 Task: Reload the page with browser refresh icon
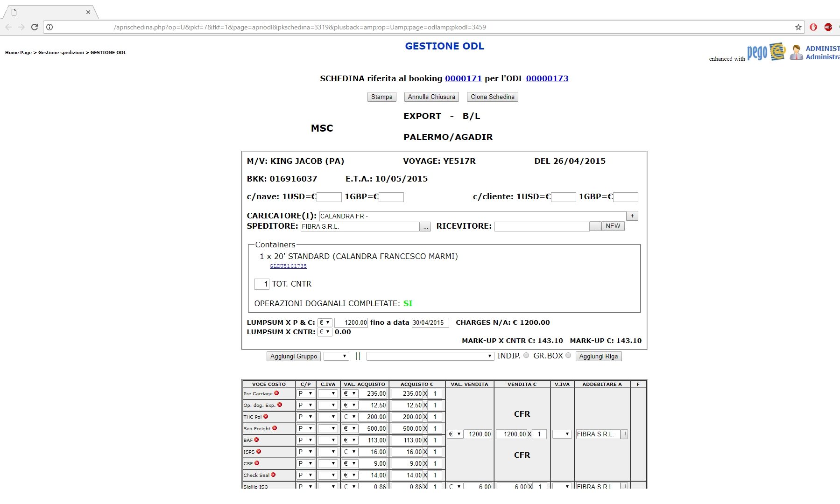click(34, 27)
